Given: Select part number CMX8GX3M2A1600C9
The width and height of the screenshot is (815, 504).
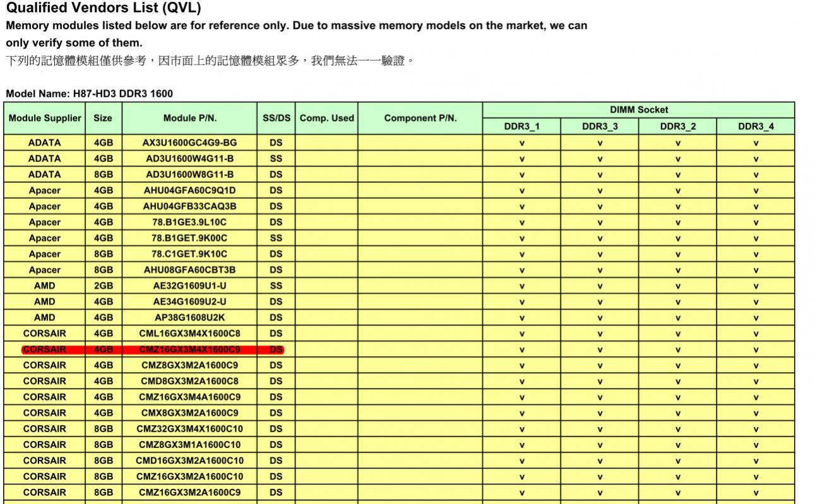Looking at the screenshot, I should [x=189, y=413].
